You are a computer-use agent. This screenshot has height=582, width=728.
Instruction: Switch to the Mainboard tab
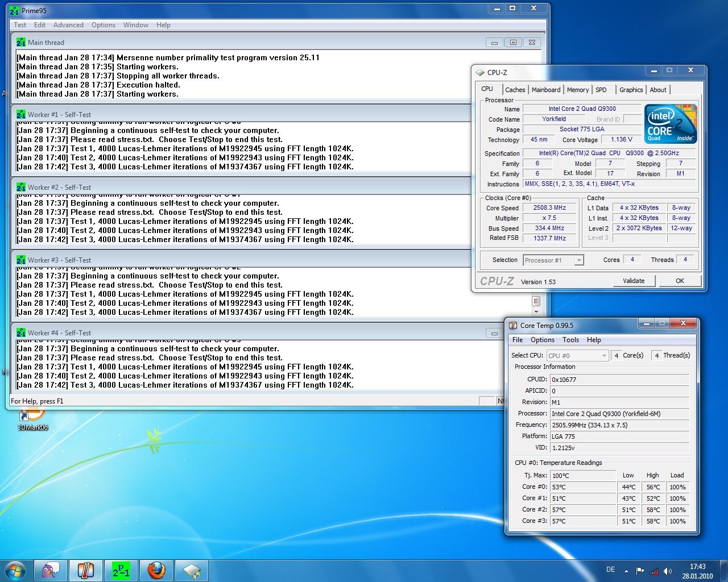[x=546, y=90]
